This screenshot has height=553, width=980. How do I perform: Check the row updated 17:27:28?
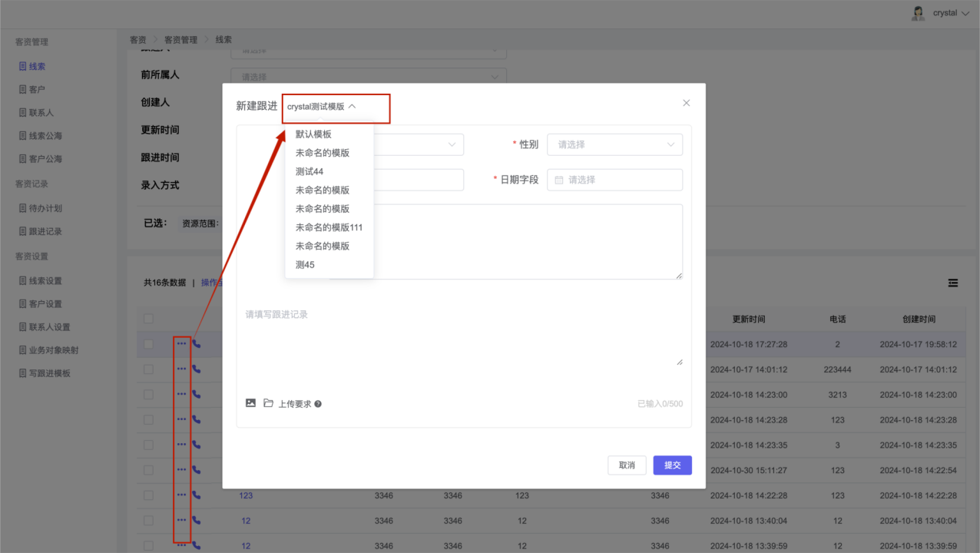(x=149, y=344)
